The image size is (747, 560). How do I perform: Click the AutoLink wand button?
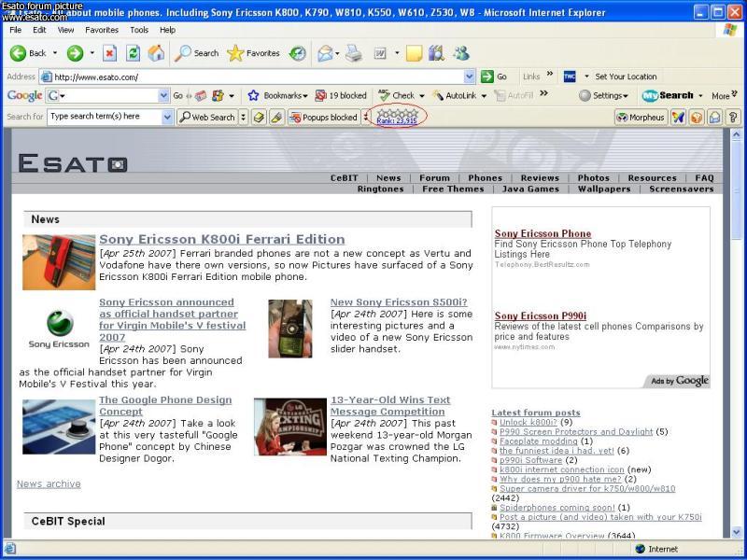click(x=455, y=96)
